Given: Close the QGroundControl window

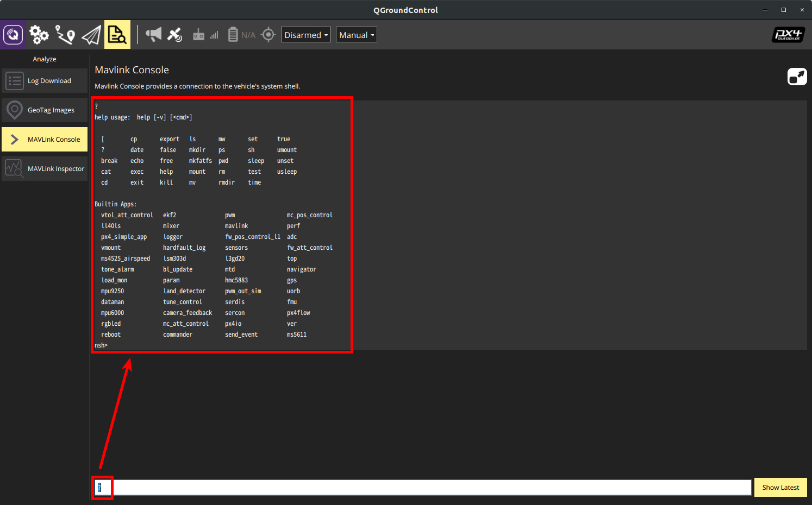Looking at the screenshot, I should 802,10.
